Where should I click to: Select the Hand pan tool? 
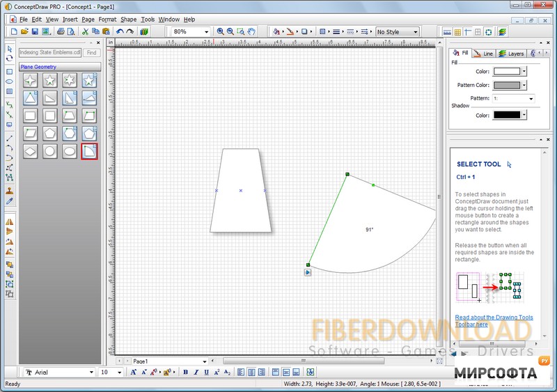tap(251, 31)
